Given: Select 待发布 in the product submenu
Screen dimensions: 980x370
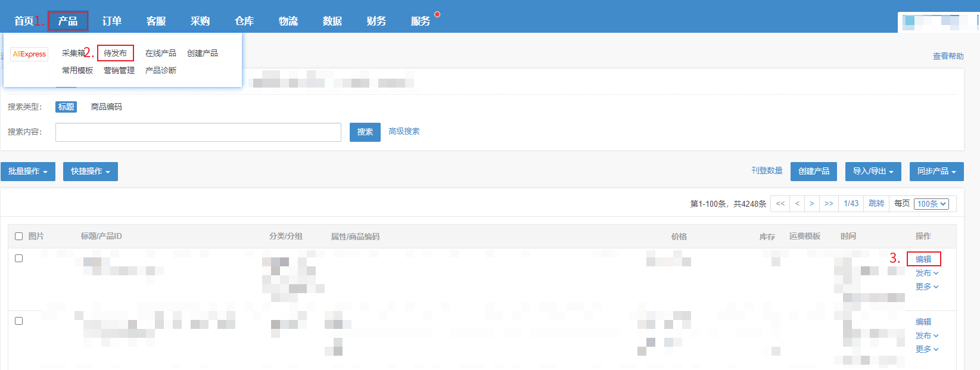Looking at the screenshot, I should (x=115, y=53).
